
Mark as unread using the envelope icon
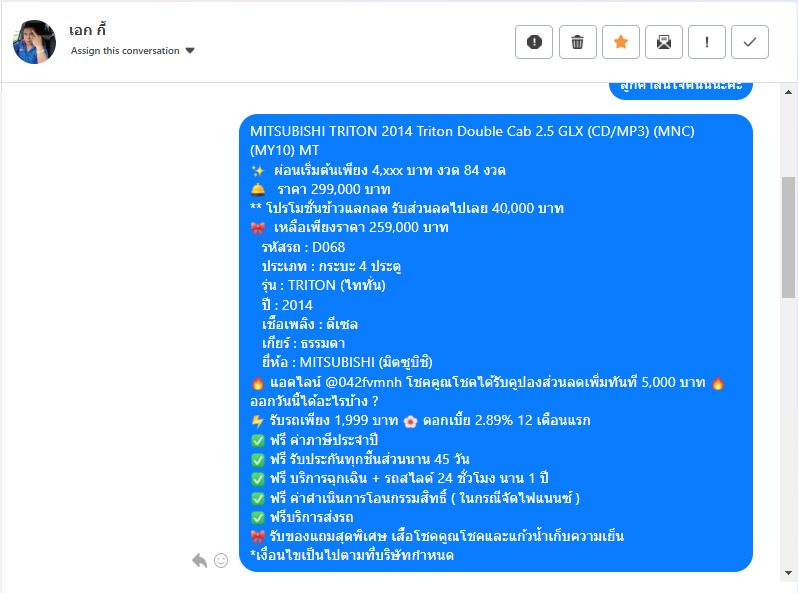(664, 42)
